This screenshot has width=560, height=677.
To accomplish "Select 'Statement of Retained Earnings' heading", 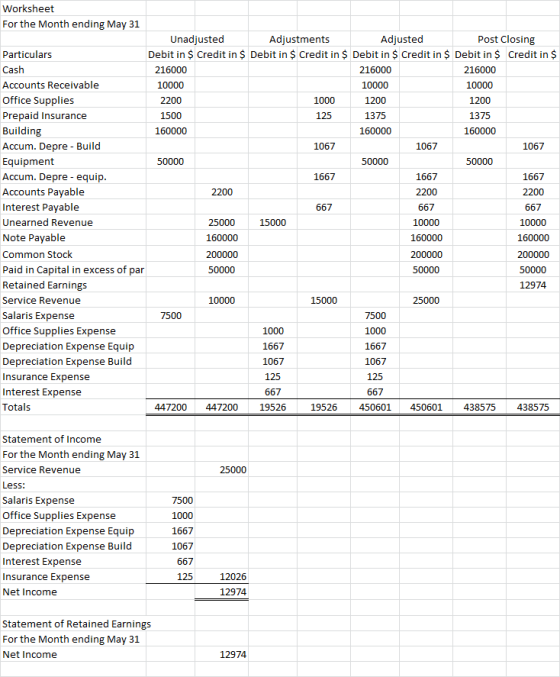I will (76, 624).
